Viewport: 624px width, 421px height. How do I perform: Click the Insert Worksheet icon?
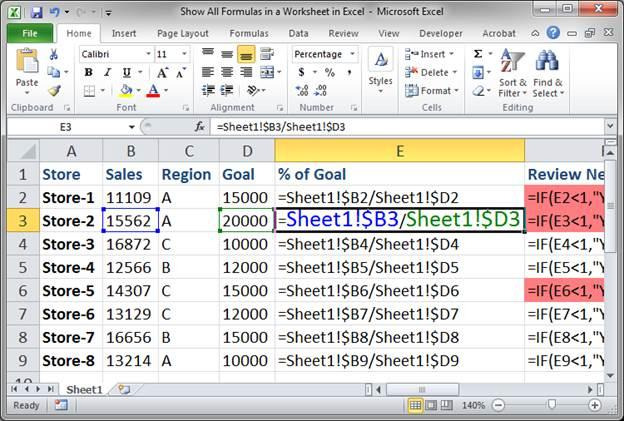(124, 390)
